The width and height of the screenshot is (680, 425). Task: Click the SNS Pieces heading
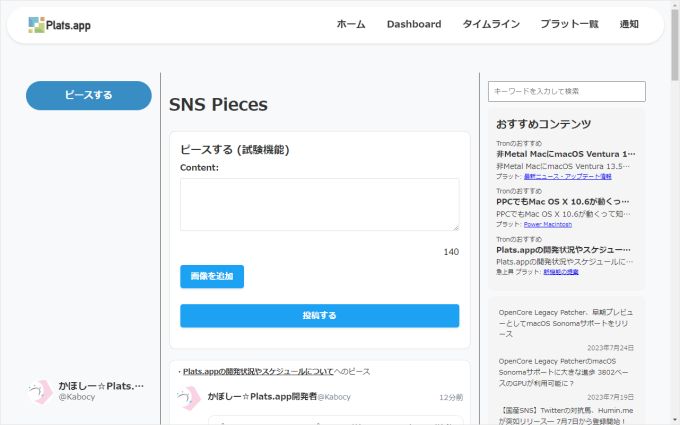pos(218,105)
